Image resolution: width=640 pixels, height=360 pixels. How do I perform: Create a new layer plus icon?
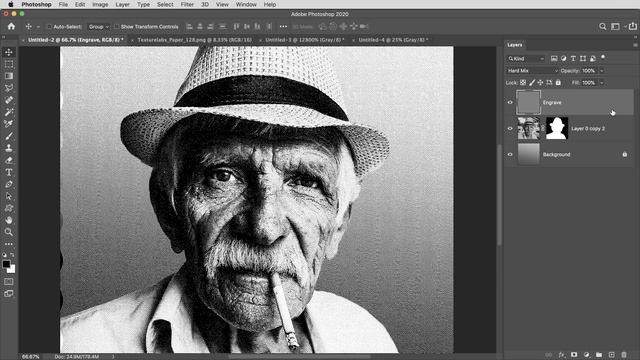pos(611,355)
